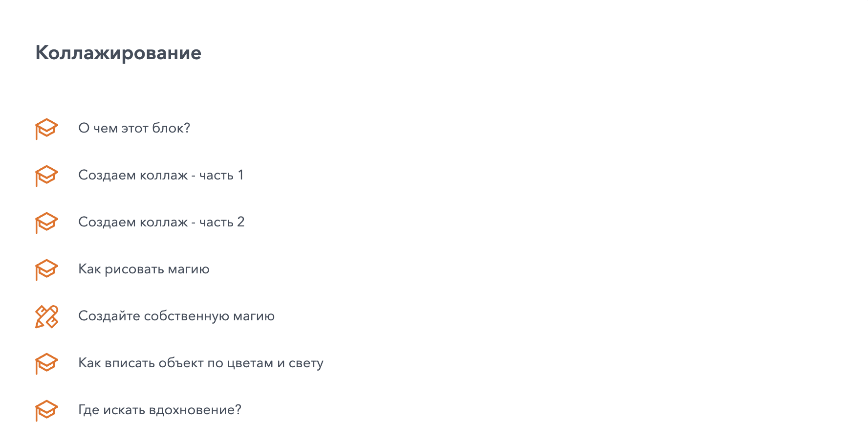Click the cap icon beside 'Как рисовать магию'
The width and height of the screenshot is (868, 446).
[46, 269]
